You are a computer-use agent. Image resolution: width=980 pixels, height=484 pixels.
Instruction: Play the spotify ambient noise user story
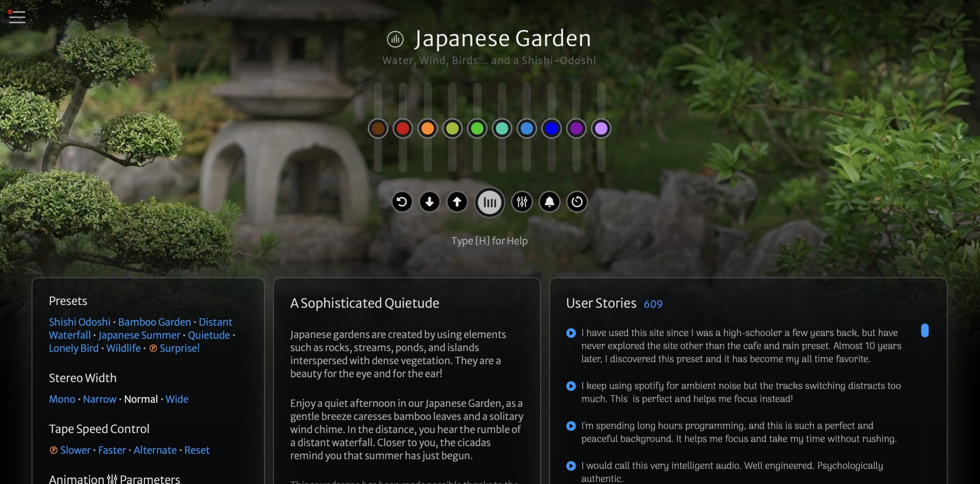coord(571,386)
